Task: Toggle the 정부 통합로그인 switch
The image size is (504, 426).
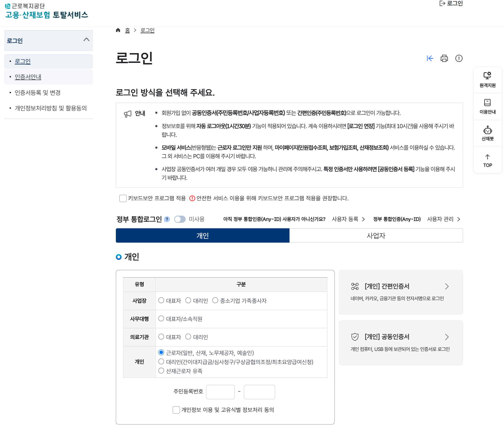Action: pos(180,219)
